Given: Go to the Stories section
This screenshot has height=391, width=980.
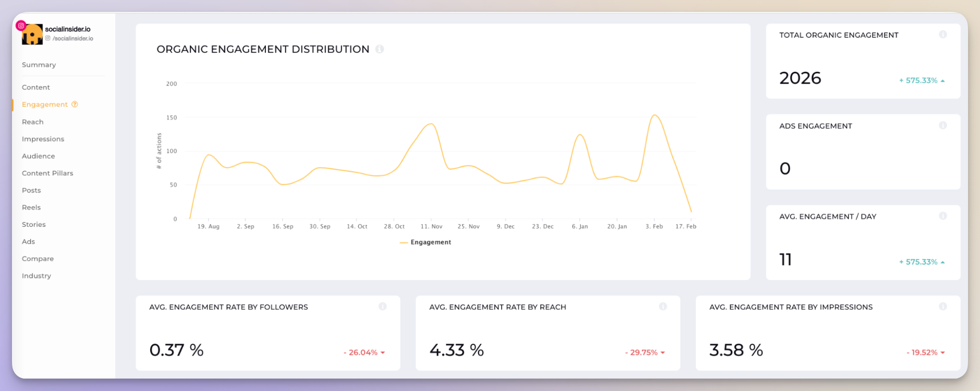Looking at the screenshot, I should pyautogui.click(x=33, y=224).
